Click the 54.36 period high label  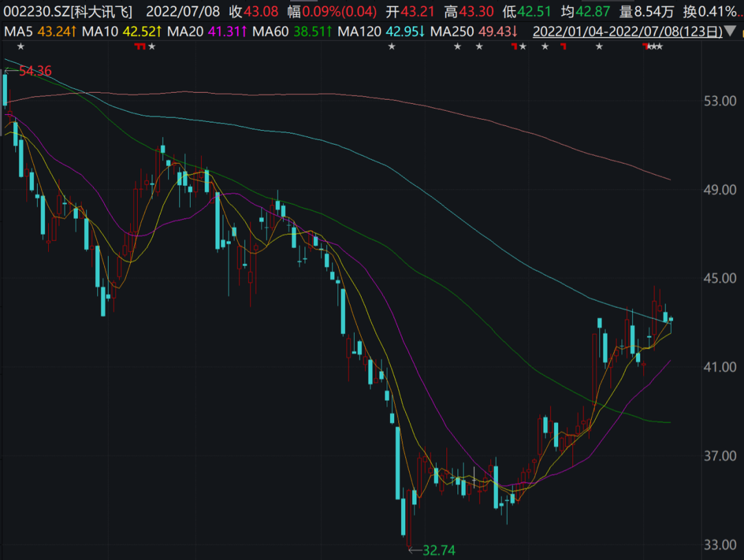pos(35,71)
